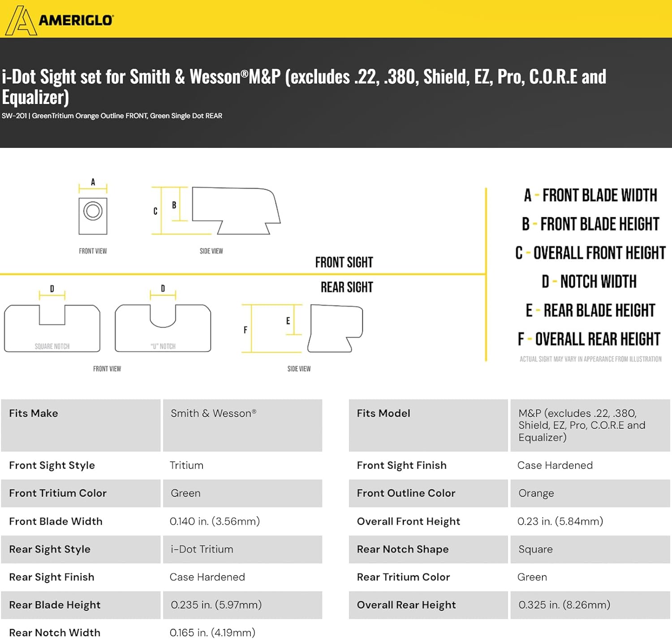Screen dimensions: 672x639
Task: Click the Rear Notch Width label
Action: click(x=55, y=632)
